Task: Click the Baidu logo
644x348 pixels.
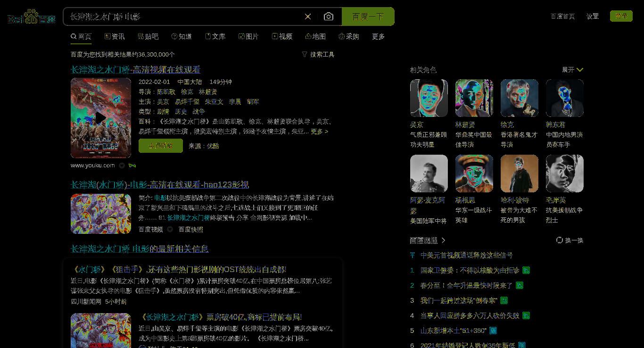Action: (31, 17)
